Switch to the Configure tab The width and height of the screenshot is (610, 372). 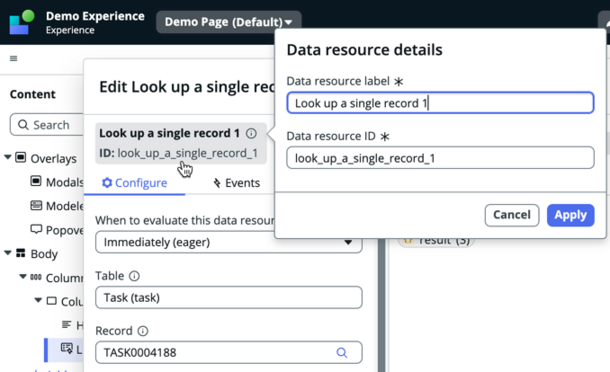click(134, 183)
